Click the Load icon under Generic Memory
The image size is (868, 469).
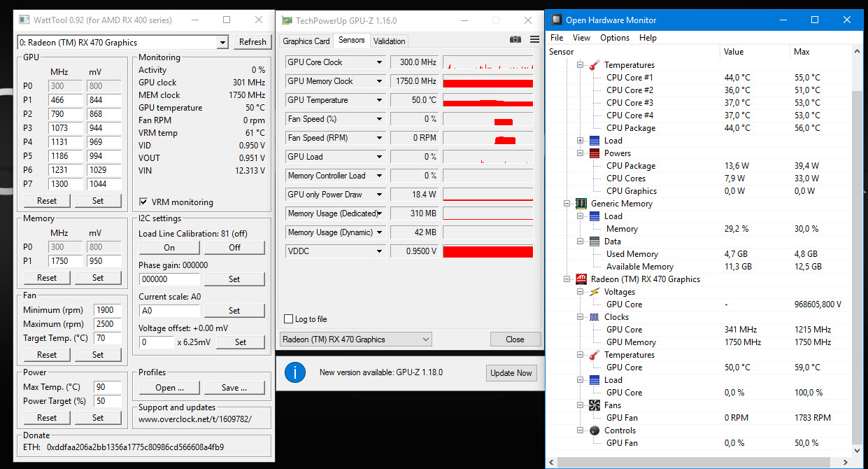tap(594, 216)
